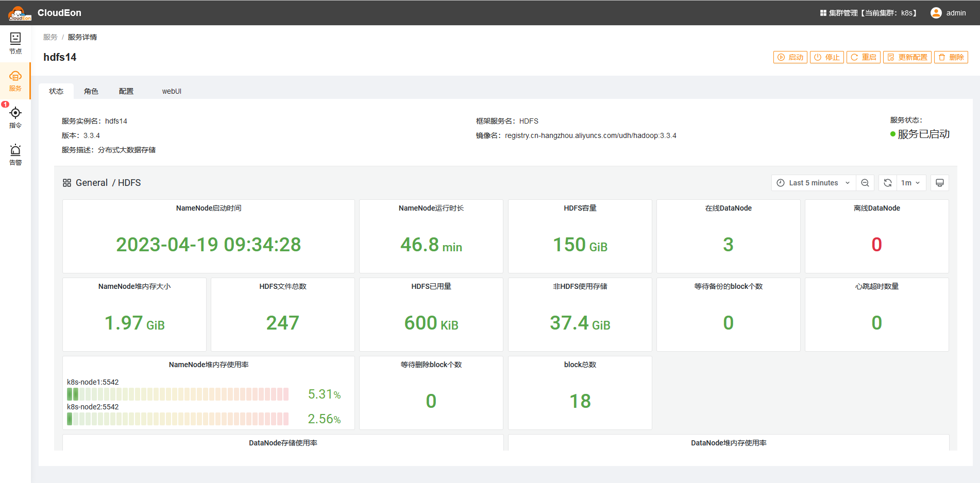980x483 pixels.
Task: Click the admin user avatar icon
Action: click(x=936, y=13)
